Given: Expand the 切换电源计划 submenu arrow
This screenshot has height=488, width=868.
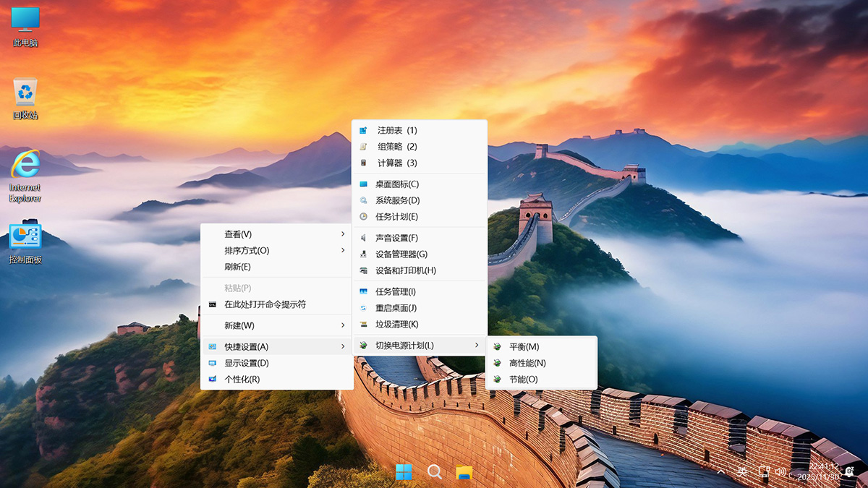Looking at the screenshot, I should tap(478, 345).
